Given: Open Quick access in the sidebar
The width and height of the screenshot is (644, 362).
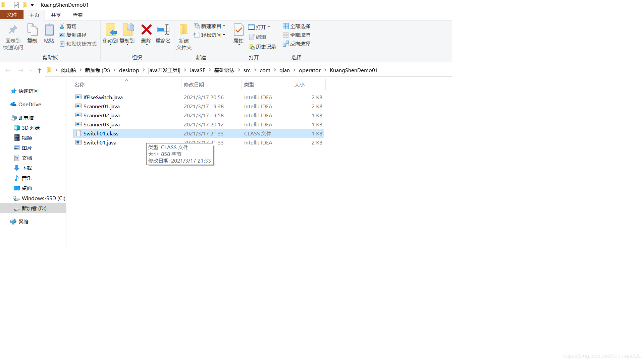Looking at the screenshot, I should tap(25, 91).
